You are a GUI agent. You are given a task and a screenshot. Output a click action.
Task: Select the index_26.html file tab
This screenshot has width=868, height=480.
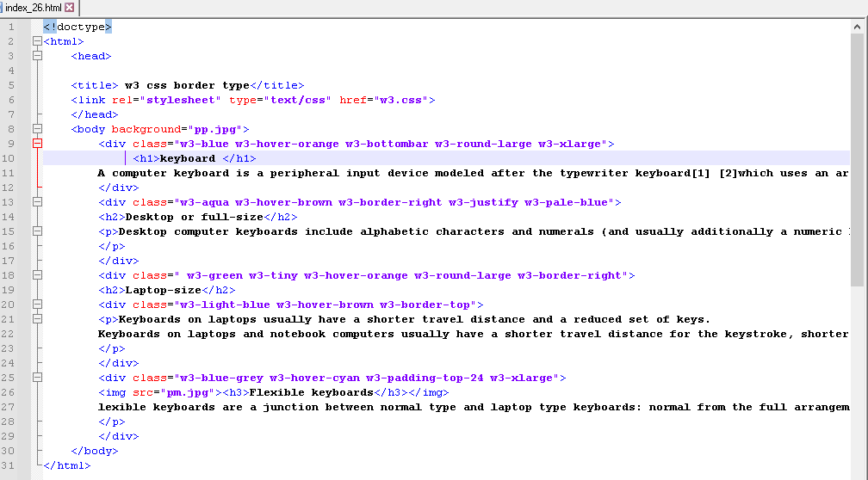pos(34,8)
